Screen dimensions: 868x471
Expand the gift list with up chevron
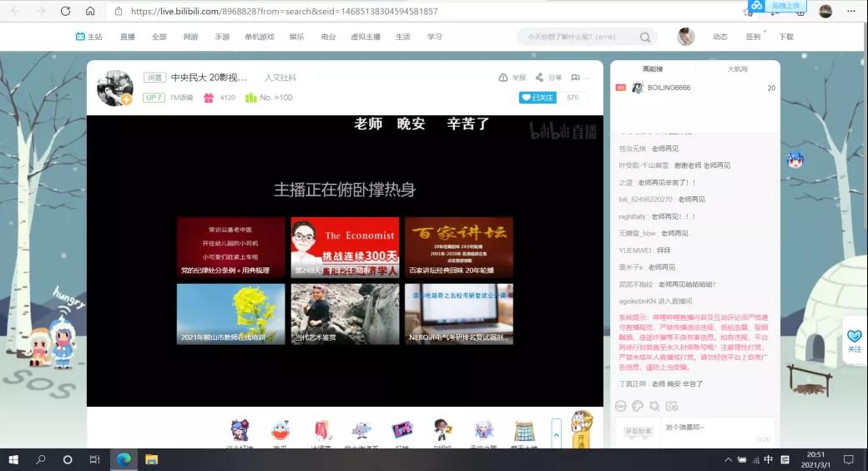coord(557,434)
